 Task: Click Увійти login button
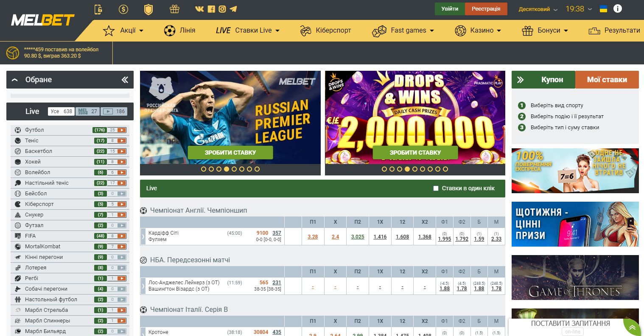450,9
